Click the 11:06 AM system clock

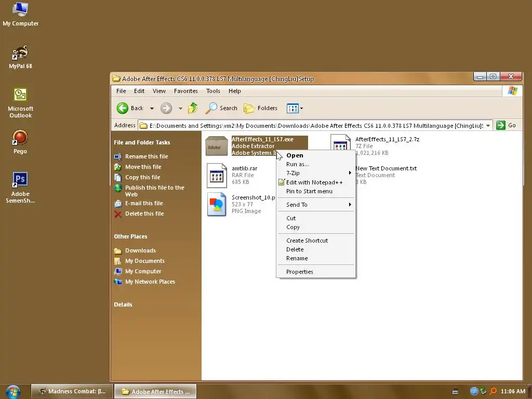(513, 392)
